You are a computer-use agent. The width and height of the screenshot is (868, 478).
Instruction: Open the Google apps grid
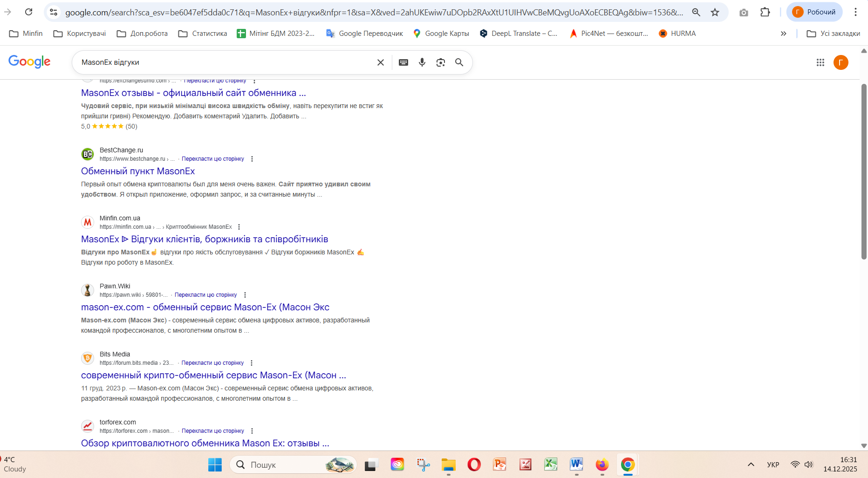820,62
